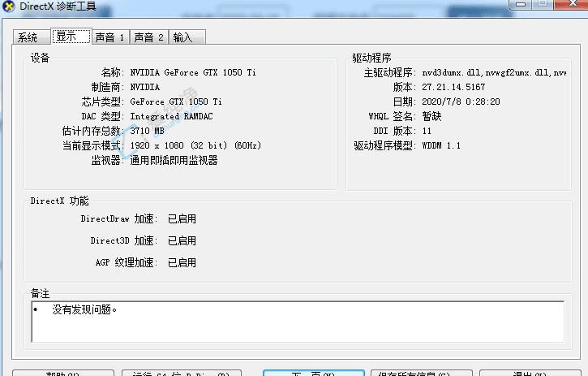Image resolution: width=588 pixels, height=376 pixels.
Task: Close the DirectX 诊断工具 window
Action: point(572,4)
